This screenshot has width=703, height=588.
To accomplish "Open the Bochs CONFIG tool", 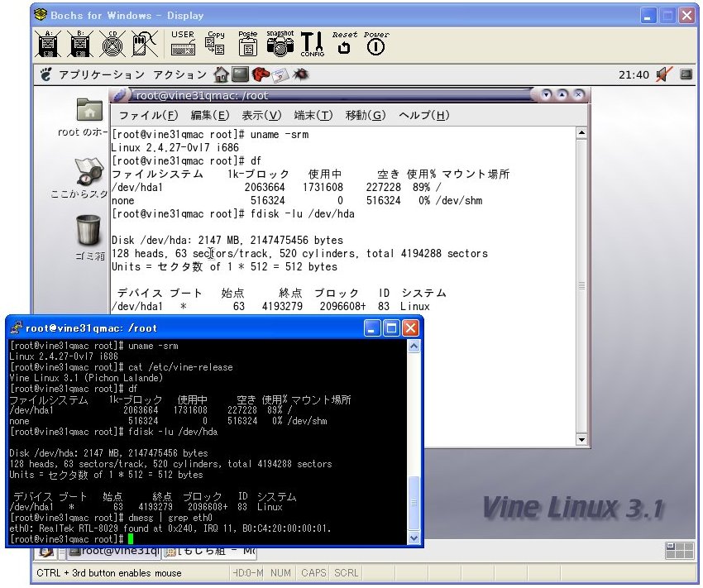I will [x=312, y=44].
